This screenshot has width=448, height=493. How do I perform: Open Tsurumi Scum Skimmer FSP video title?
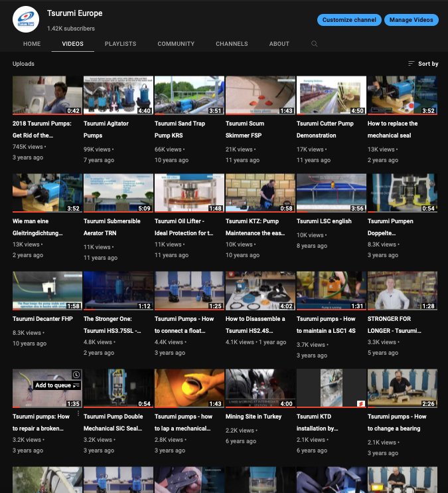[x=245, y=129]
